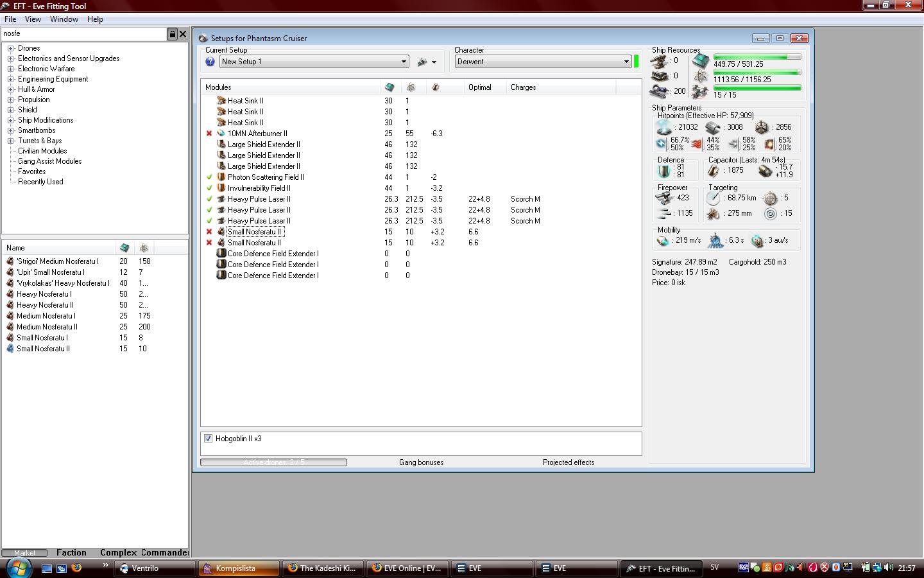The width and height of the screenshot is (924, 578).
Task: Open the Current Setup dropdown (New Setup 1)
Action: [x=314, y=62]
